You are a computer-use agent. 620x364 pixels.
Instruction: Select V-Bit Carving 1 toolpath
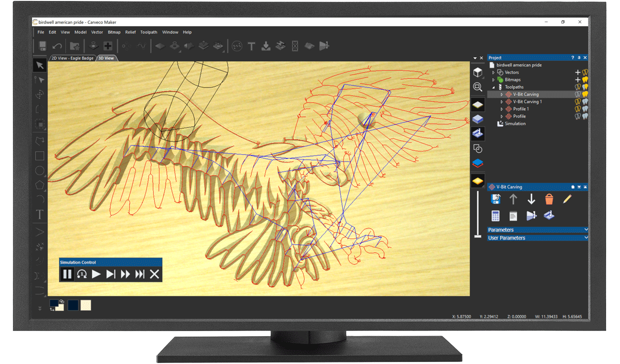527,102
